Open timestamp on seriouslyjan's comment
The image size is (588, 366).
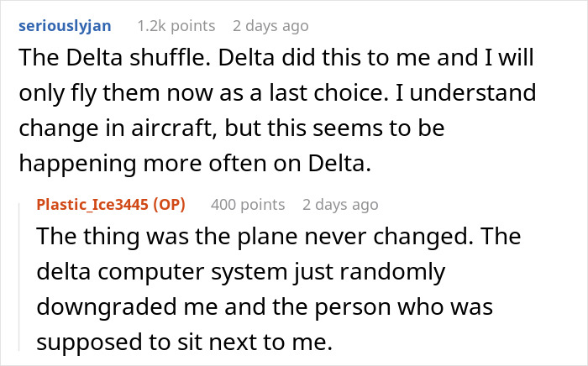[270, 26]
